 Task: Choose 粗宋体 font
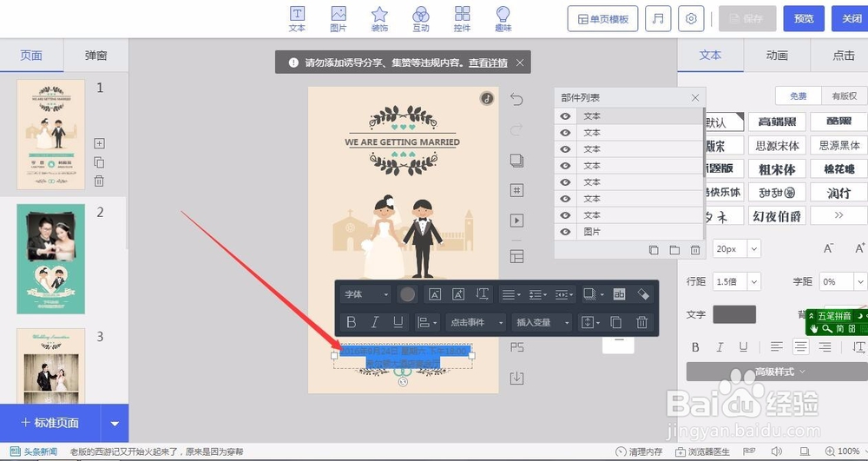point(777,168)
